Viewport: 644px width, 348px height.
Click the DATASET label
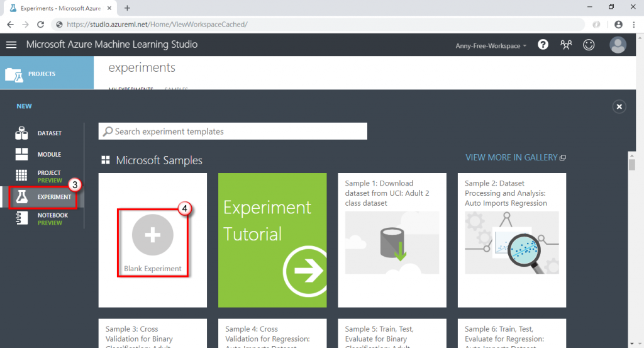(50, 133)
